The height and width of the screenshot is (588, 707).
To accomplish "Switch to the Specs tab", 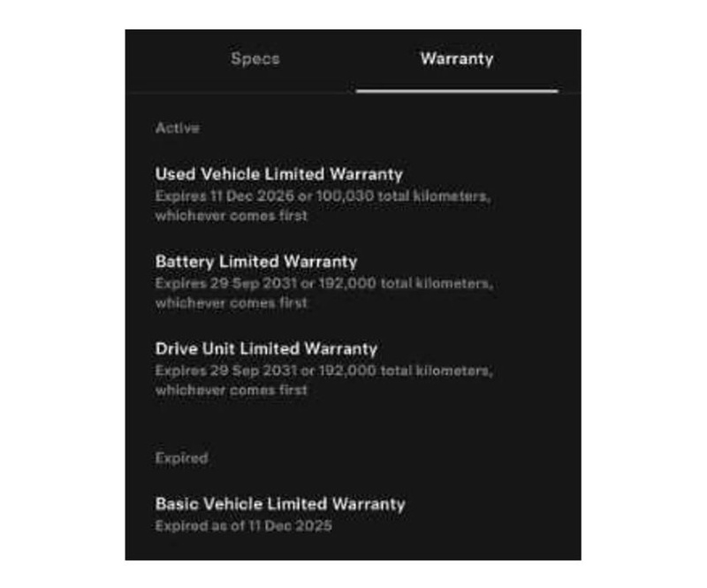I will 255,58.
